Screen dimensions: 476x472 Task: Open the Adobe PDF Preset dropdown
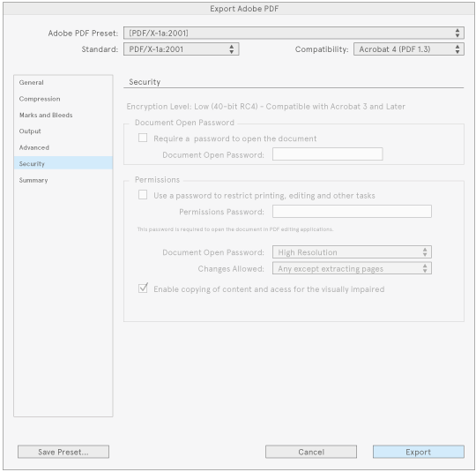[294, 33]
